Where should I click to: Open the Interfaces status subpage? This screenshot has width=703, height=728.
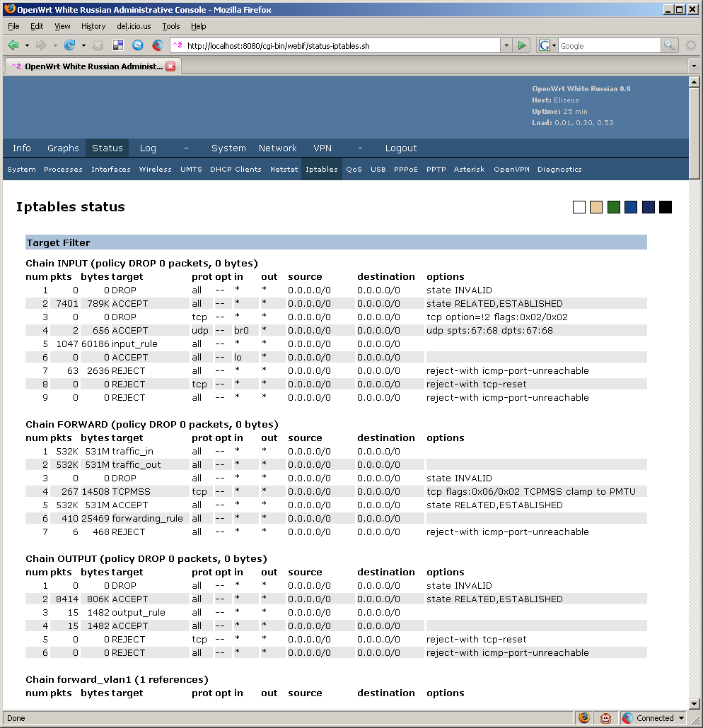point(111,170)
